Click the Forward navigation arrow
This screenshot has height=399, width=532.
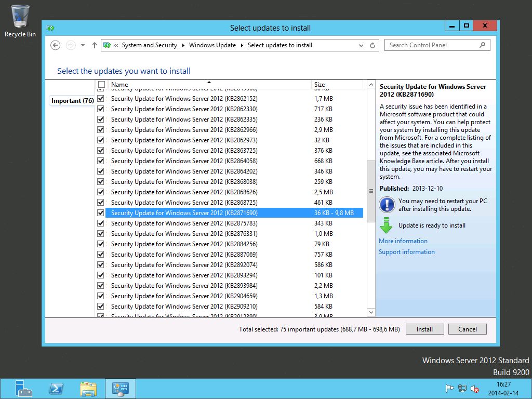71,45
